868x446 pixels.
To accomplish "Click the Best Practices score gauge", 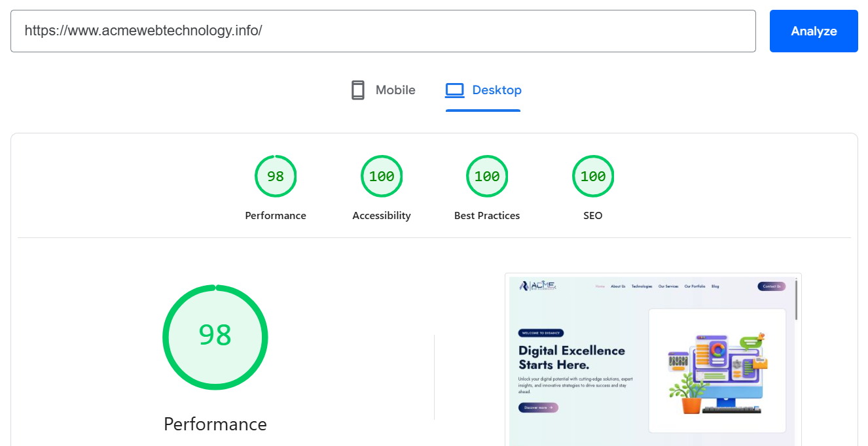I will (487, 176).
